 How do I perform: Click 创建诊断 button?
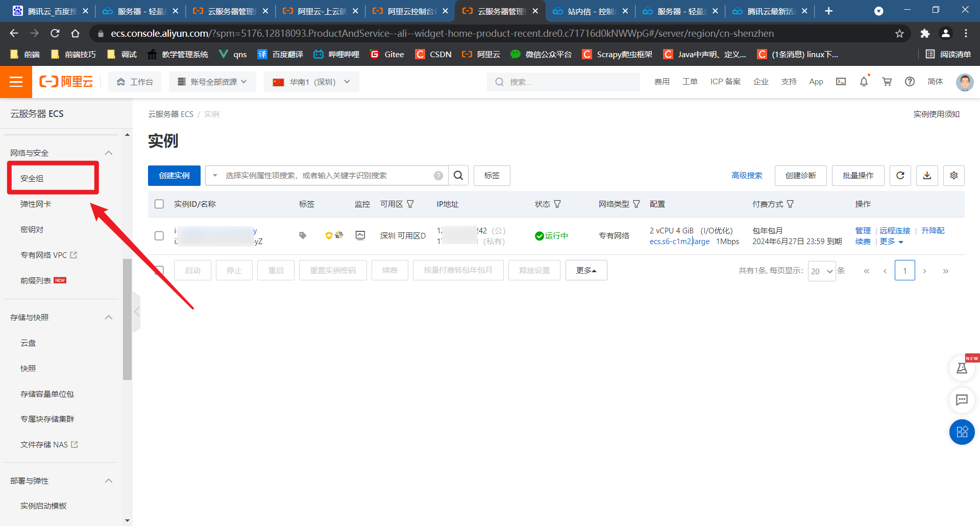(801, 176)
